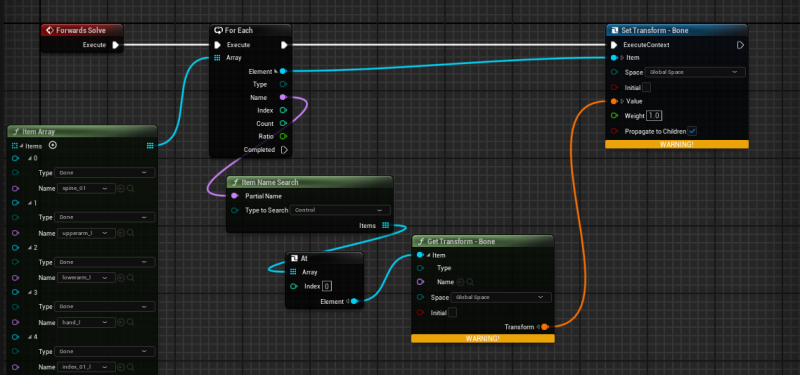Click the Weight pin on Set Transform
The image size is (800, 375).
tap(614, 116)
